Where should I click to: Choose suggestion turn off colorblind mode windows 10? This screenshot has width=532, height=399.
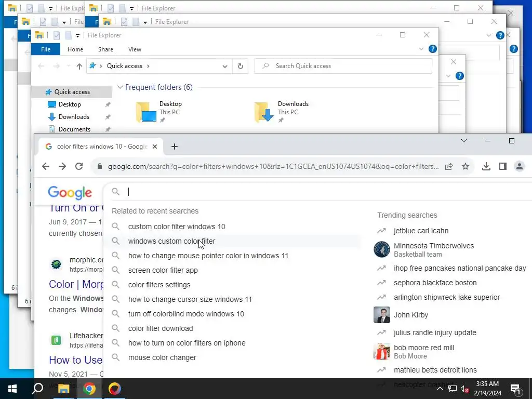(186, 314)
